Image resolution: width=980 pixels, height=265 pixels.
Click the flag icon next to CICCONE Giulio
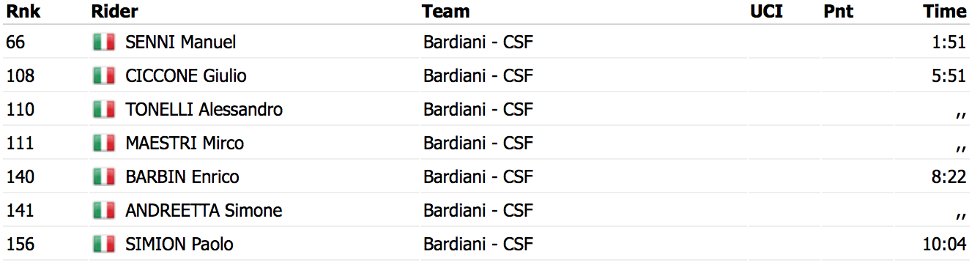[x=104, y=76]
